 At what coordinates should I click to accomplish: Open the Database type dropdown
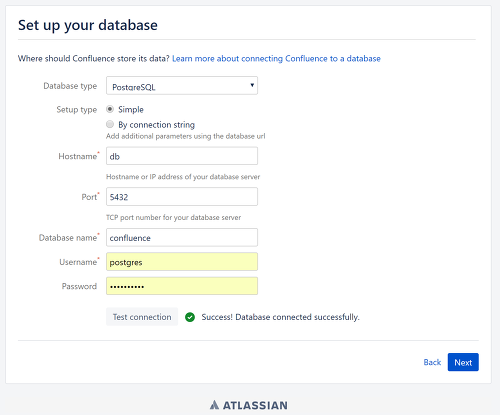[x=182, y=86]
